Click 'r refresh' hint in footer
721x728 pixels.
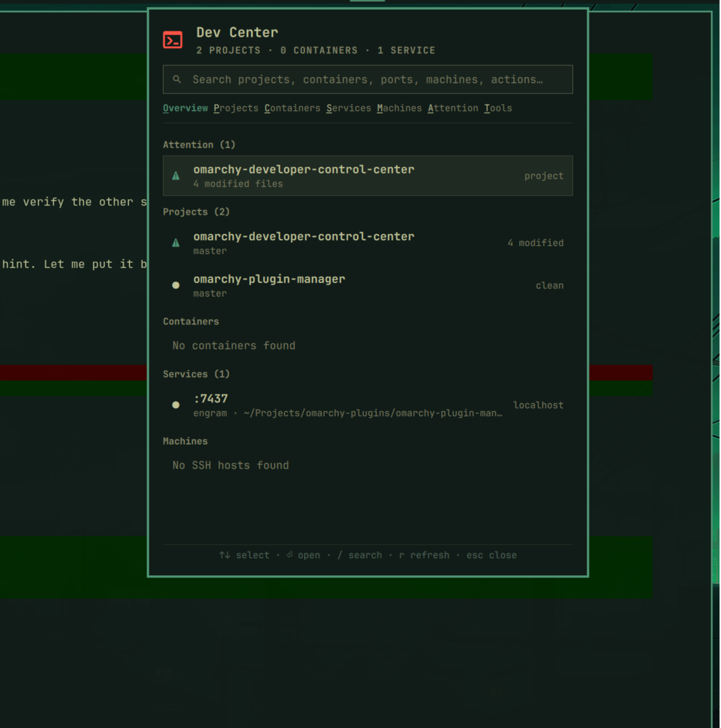pos(424,555)
